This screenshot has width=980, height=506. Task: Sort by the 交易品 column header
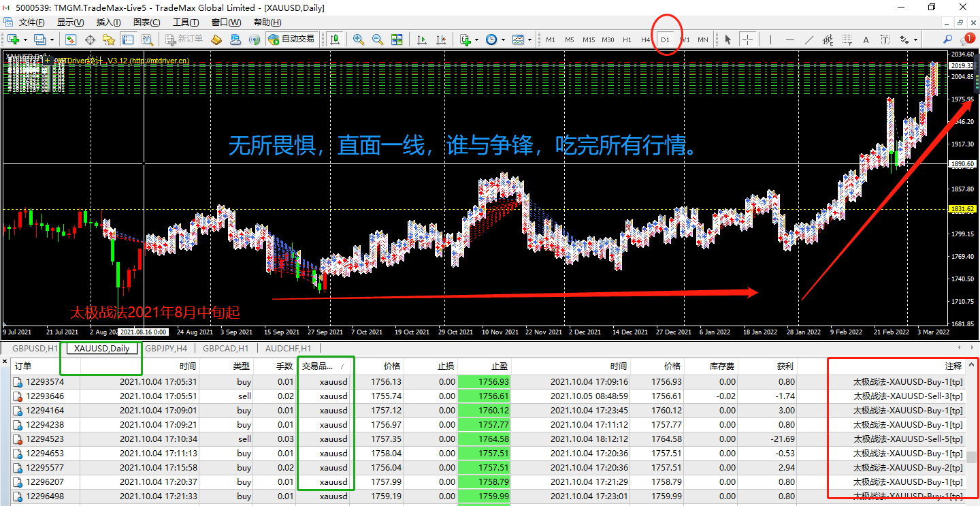pyautogui.click(x=324, y=366)
